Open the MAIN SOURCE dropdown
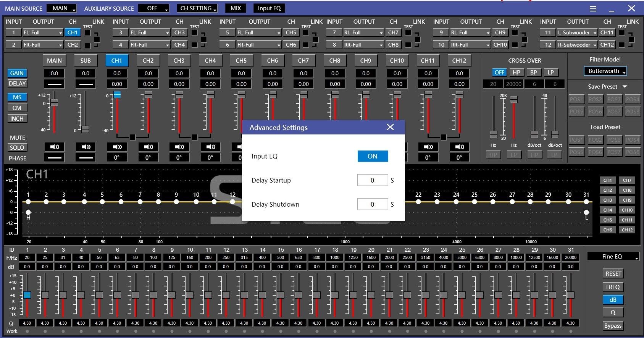The image size is (644, 338). coord(61,8)
